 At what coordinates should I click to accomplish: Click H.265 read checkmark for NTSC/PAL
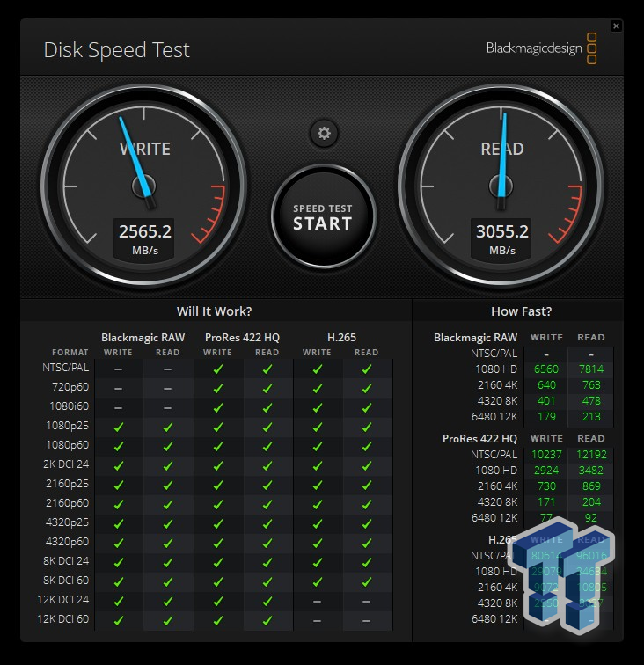coord(367,369)
